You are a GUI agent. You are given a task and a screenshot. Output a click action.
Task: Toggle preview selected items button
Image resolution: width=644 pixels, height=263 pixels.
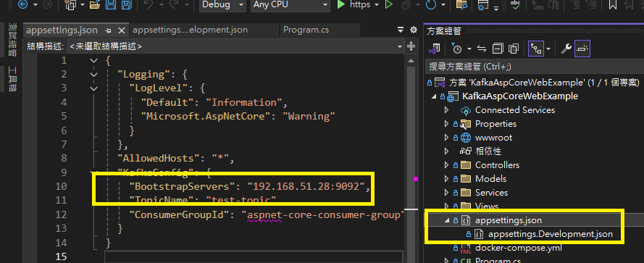pos(582,49)
